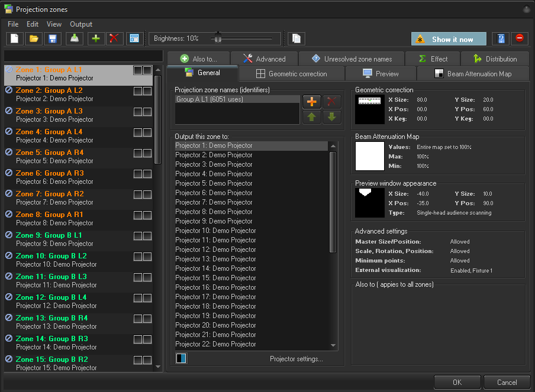Switch to the Geometric correction tab
The height and width of the screenshot is (392, 535).
tap(291, 74)
